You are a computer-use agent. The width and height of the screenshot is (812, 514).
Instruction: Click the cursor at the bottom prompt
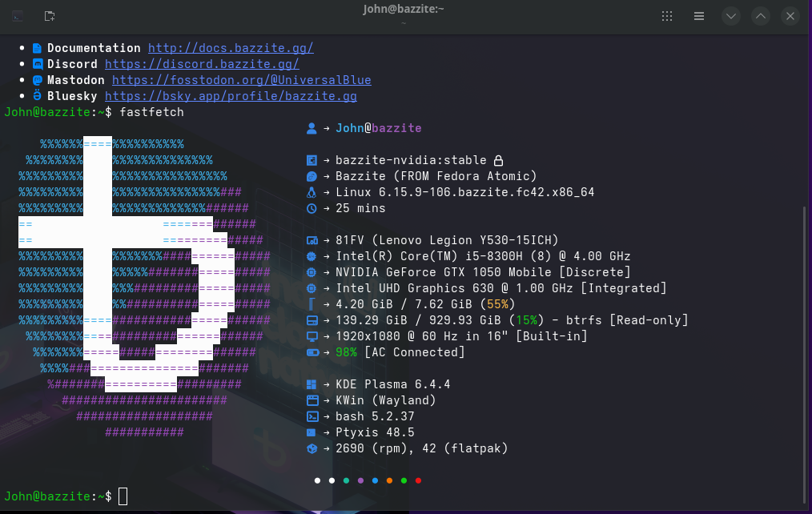pos(123,496)
